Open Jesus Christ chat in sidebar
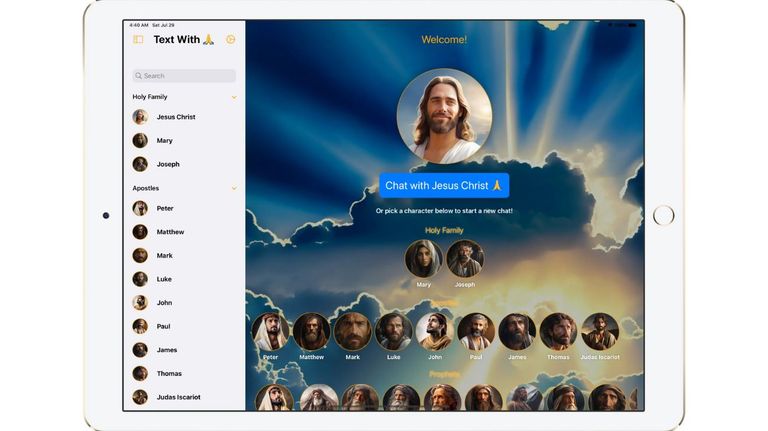768x431 pixels. click(x=184, y=117)
